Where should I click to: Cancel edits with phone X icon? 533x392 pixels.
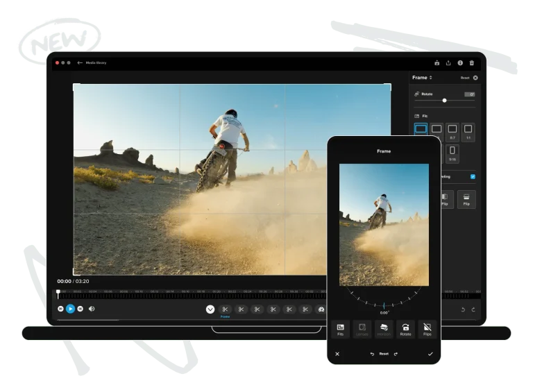pos(337,354)
